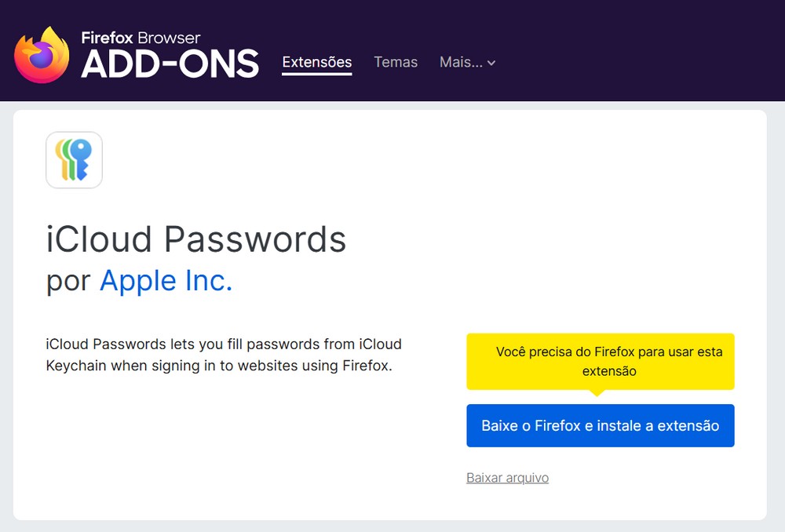Click the Firefox fox logo
The width and height of the screenshot is (785, 532).
(x=42, y=55)
